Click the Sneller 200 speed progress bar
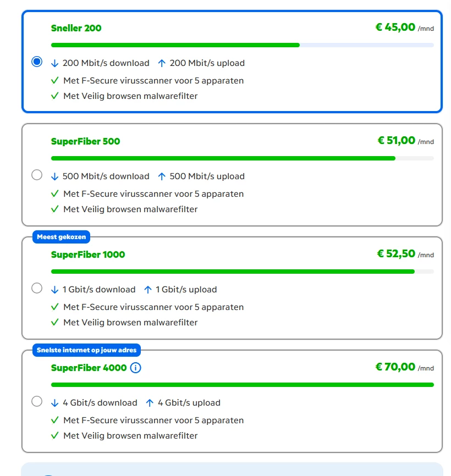Image resolution: width=451 pixels, height=476 pixels. [243, 45]
